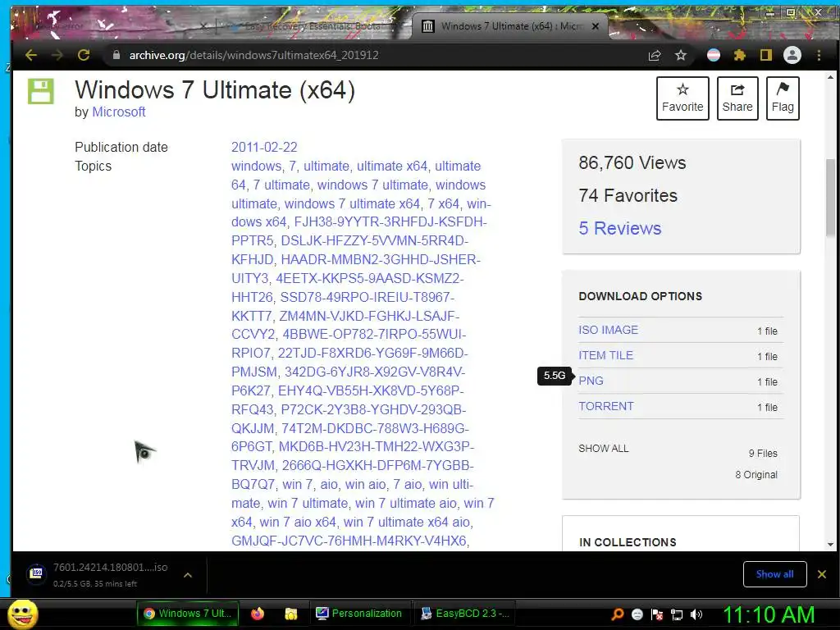
Task: Click the Share button on the item
Action: (x=737, y=98)
